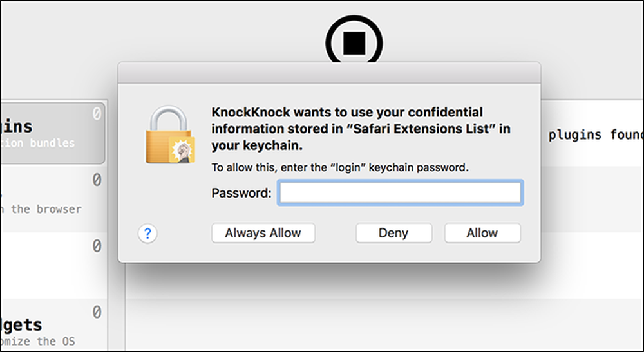Deny KnockKnock keychain access

coord(394,233)
